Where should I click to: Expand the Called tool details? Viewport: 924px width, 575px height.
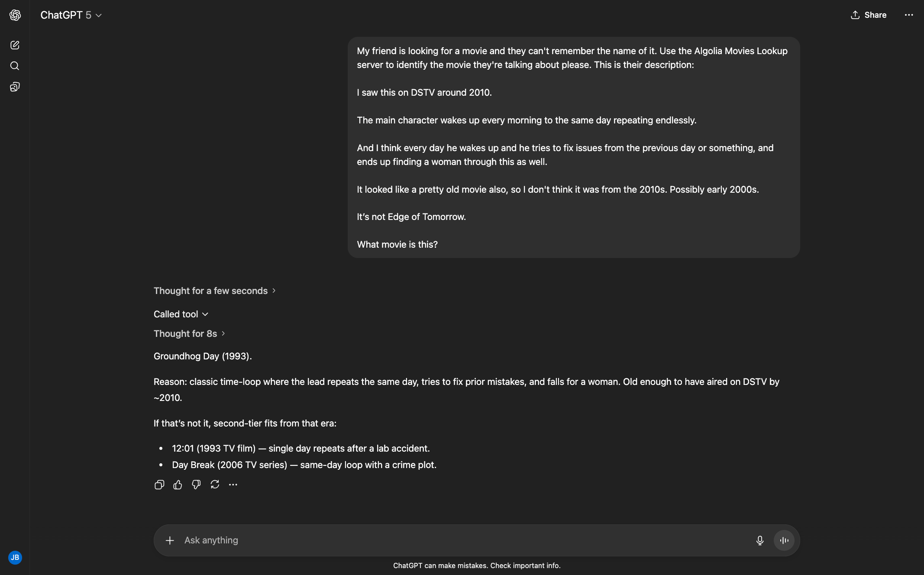pos(181,314)
